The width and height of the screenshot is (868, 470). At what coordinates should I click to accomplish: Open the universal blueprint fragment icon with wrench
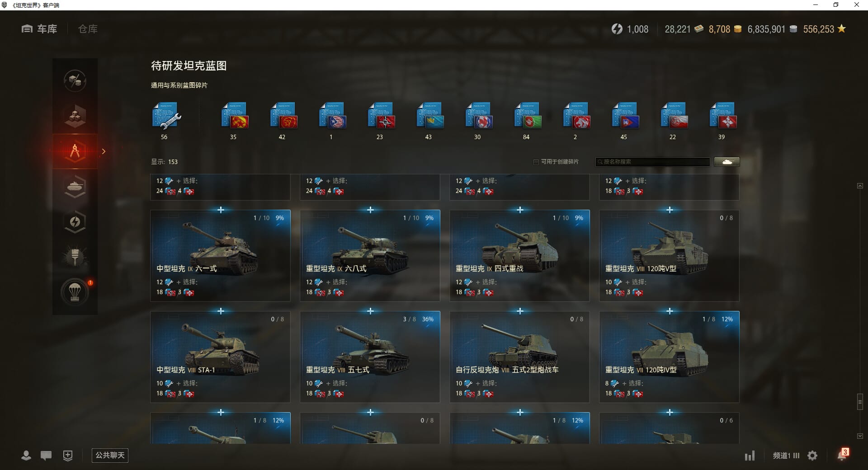point(166,116)
